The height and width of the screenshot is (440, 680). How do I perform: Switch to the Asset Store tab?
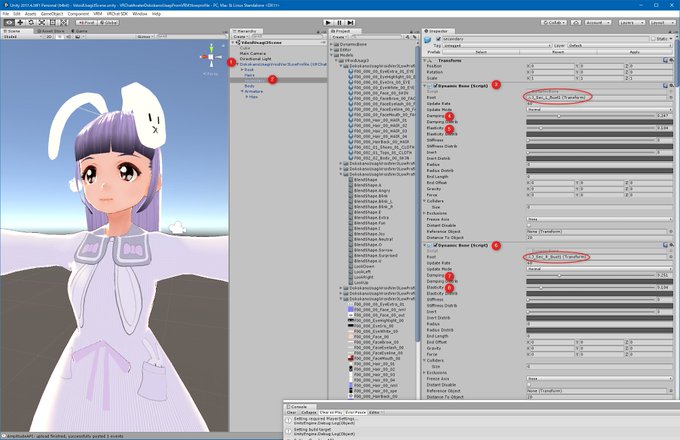(51, 31)
